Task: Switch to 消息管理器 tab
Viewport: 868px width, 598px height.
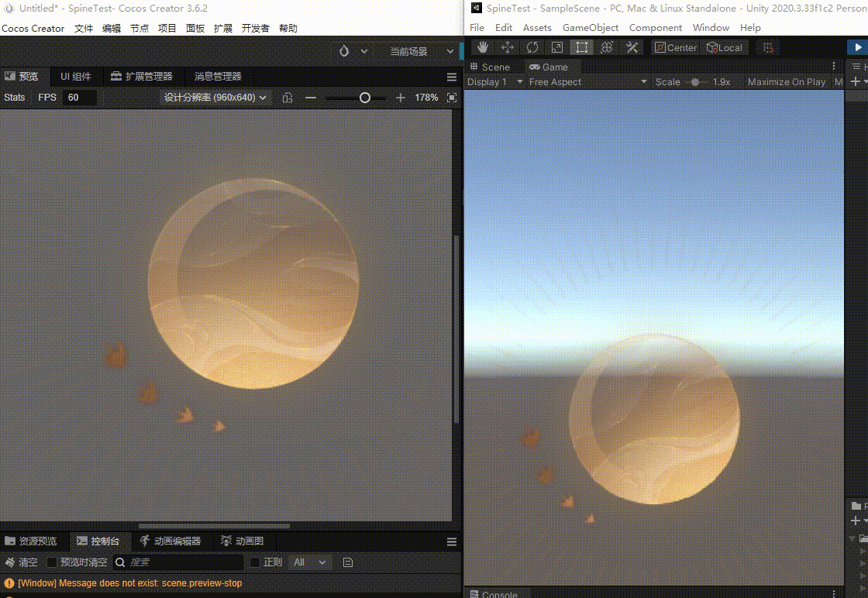Action: (x=218, y=77)
